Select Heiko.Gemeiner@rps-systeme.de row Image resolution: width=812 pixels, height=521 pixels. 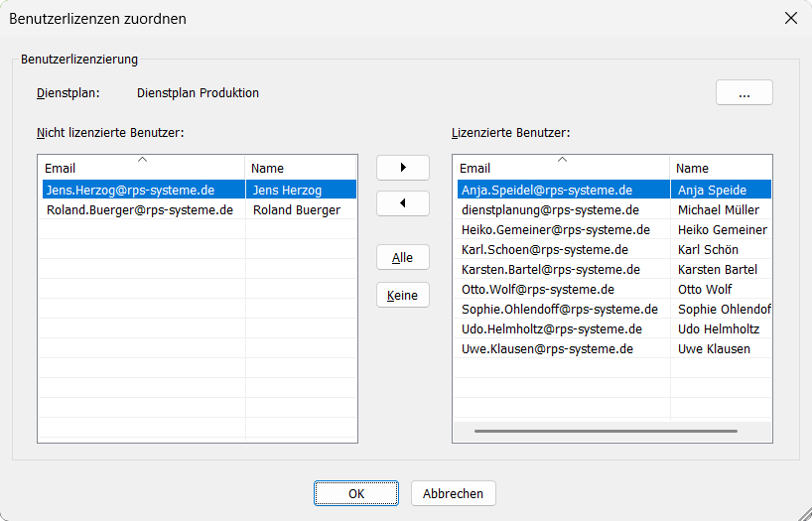tap(614, 229)
